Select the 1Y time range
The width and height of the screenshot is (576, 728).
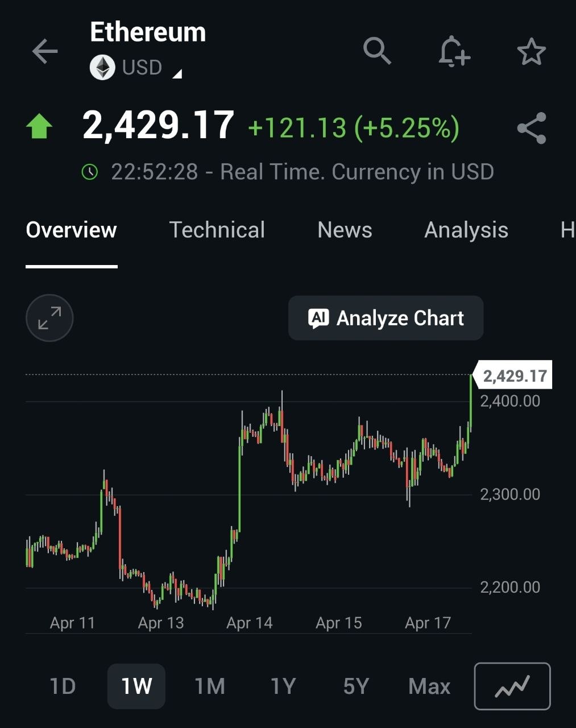coord(283,686)
